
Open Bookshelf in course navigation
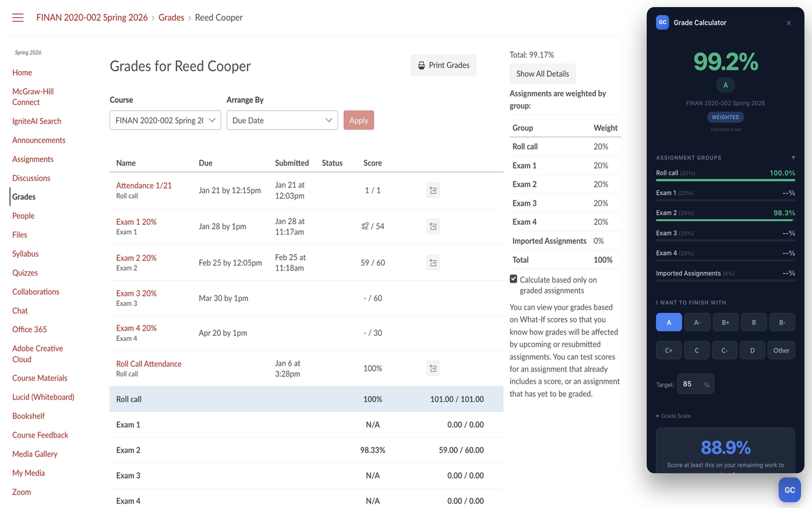click(x=29, y=417)
